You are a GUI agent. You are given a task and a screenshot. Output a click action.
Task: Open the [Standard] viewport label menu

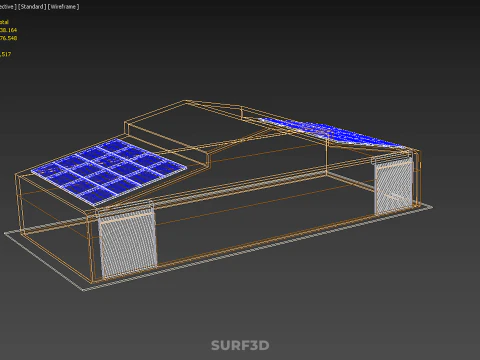(32, 7)
